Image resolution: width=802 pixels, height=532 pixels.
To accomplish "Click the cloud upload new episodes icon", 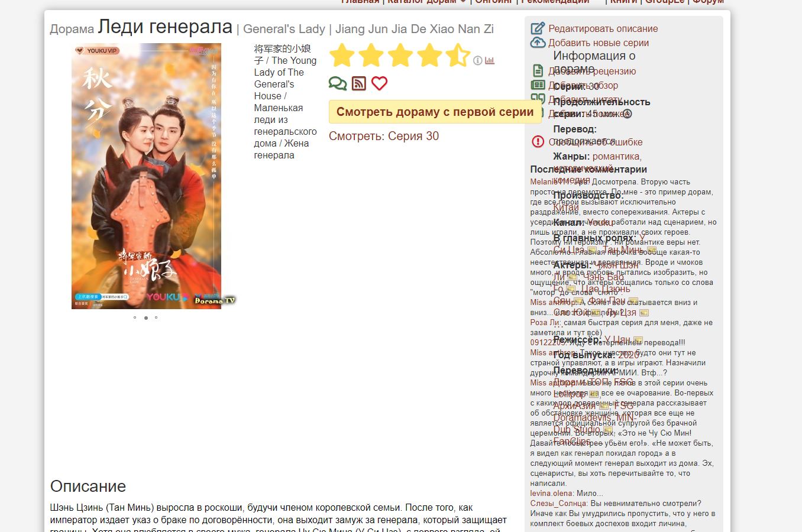I will coord(538,42).
